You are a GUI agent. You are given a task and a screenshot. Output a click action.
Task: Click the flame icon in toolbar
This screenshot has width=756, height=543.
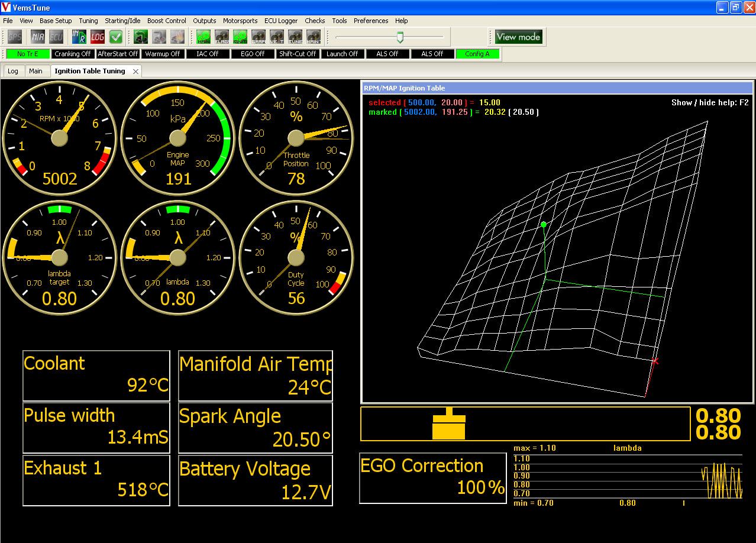point(177,37)
